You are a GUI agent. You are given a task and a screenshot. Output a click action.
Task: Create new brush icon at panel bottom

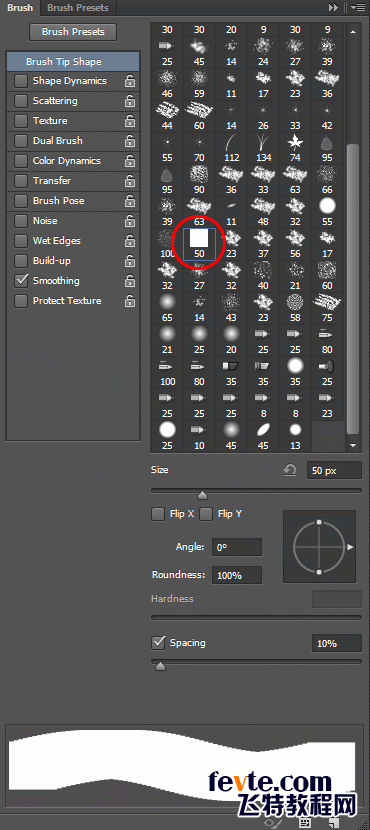(333, 823)
